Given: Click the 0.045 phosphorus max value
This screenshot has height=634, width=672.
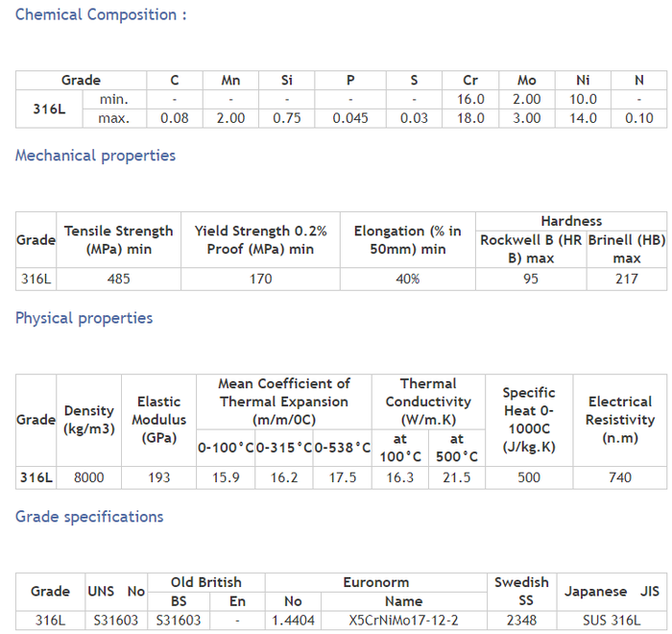Looking at the screenshot, I should [x=350, y=118].
